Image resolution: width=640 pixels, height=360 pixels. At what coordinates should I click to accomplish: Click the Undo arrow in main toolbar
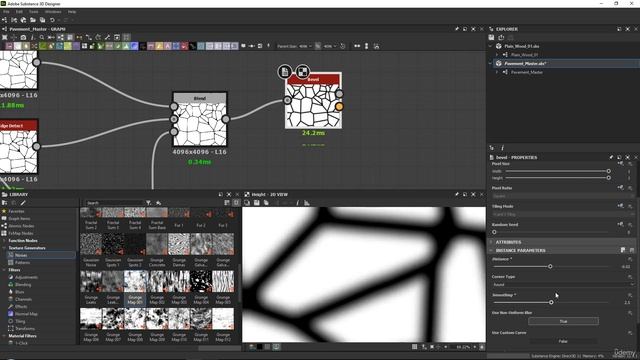52,20
